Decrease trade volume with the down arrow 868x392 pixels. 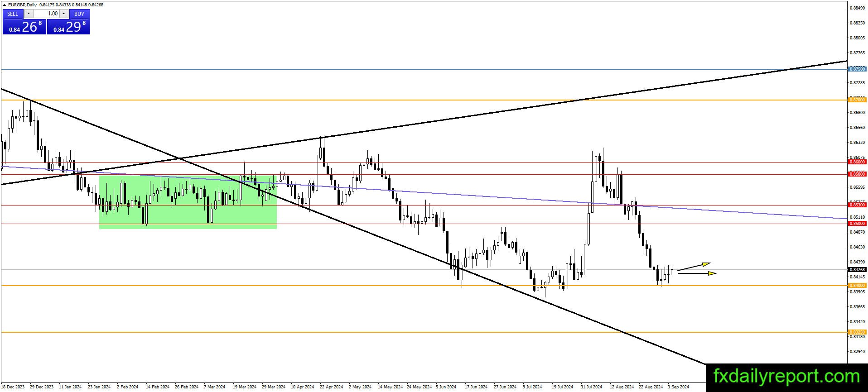(28, 14)
